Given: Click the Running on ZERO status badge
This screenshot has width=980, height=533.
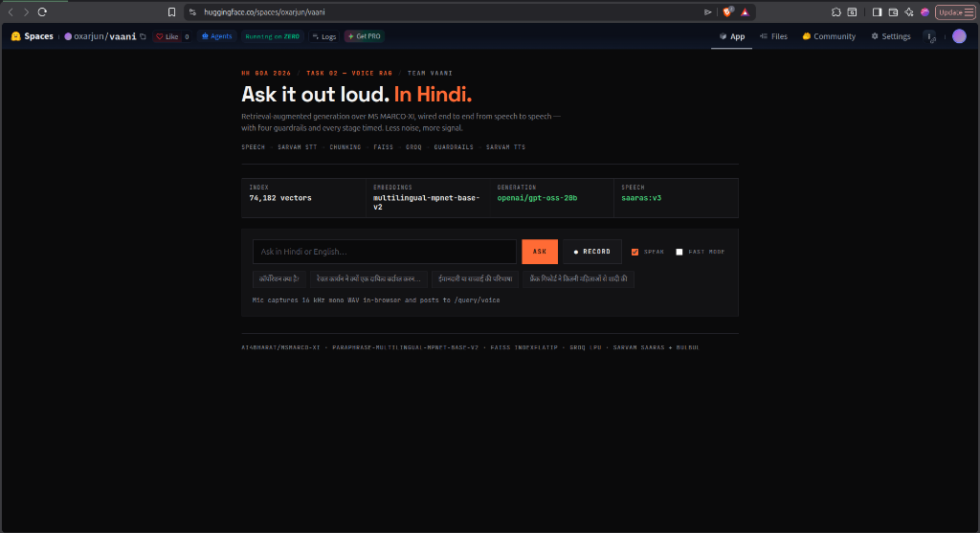Looking at the screenshot, I should click(x=272, y=36).
